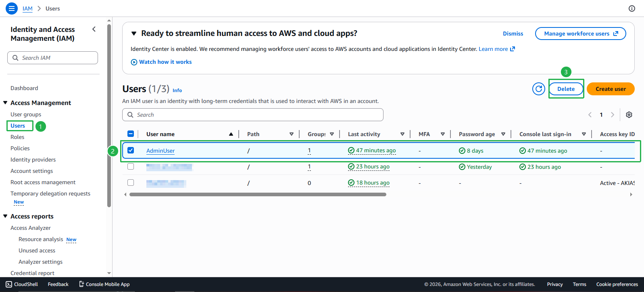Open Identity providers in the sidebar

click(33, 160)
